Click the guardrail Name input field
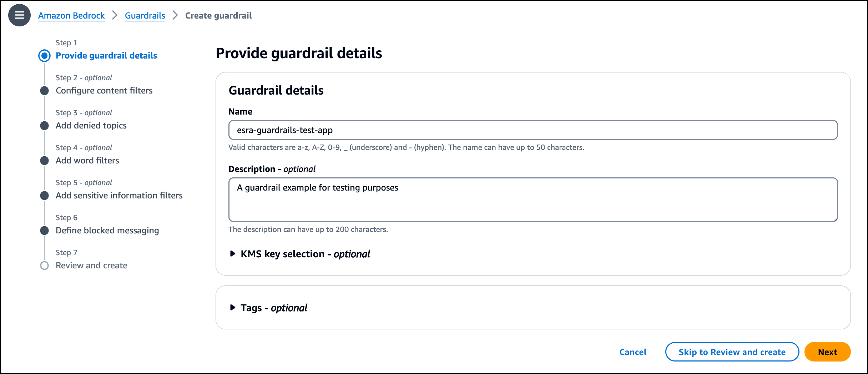Viewport: 868px width, 374px height. pos(533,130)
